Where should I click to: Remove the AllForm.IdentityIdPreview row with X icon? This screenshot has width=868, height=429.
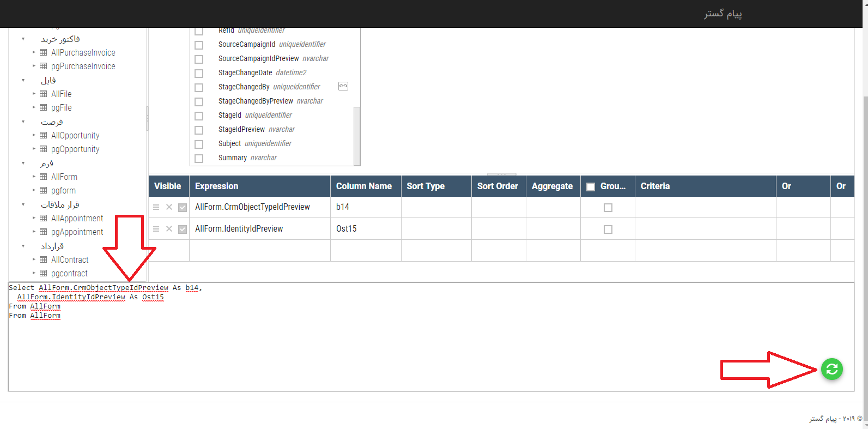click(169, 229)
